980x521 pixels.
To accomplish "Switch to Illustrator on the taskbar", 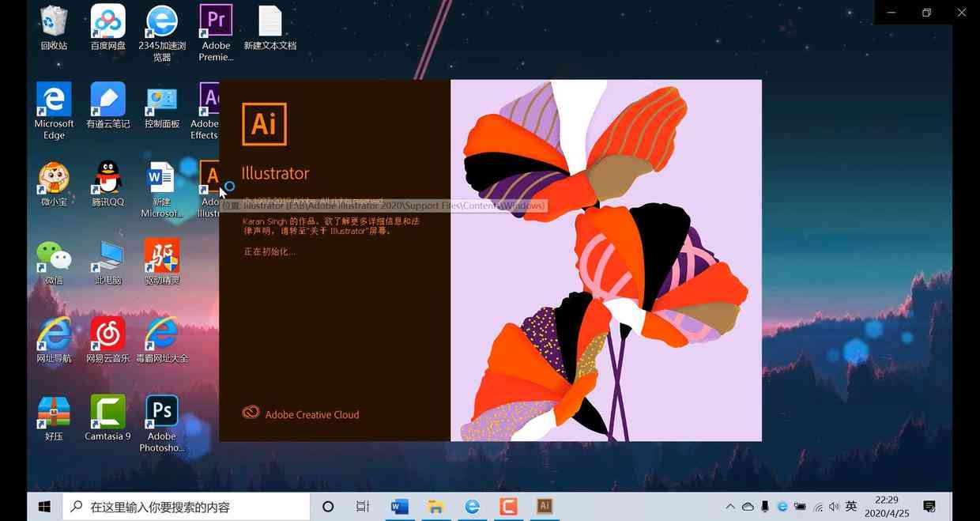I will point(545,507).
